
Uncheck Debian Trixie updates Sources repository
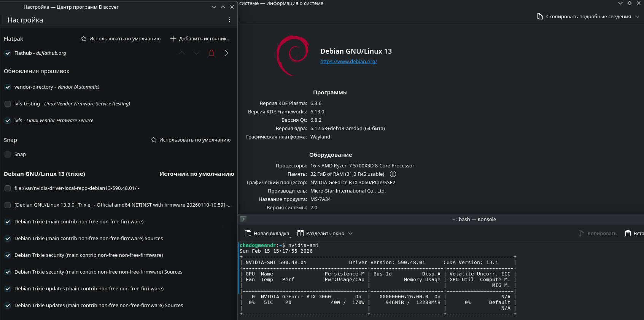point(8,306)
